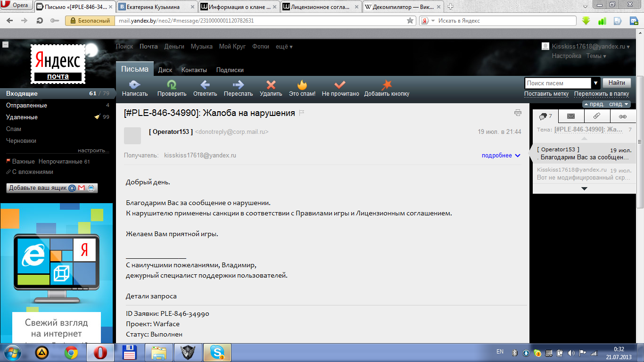
Task: Expand the thread list with the black down arrow
Action: coord(584,189)
